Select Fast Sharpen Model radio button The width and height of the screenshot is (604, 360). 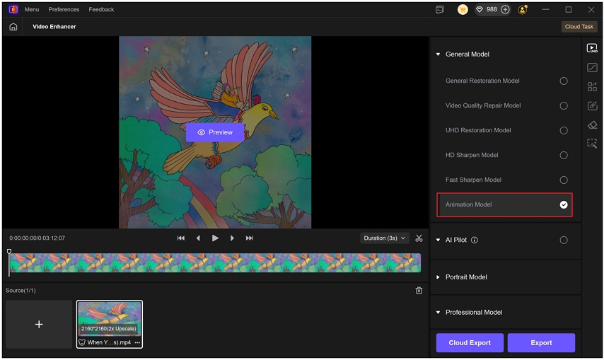point(564,180)
